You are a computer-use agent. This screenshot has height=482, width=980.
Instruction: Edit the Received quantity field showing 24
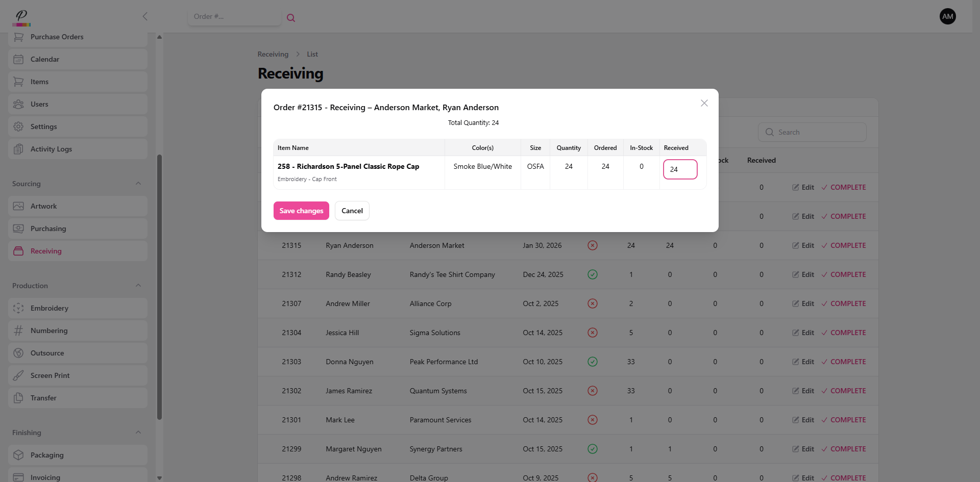pyautogui.click(x=680, y=169)
